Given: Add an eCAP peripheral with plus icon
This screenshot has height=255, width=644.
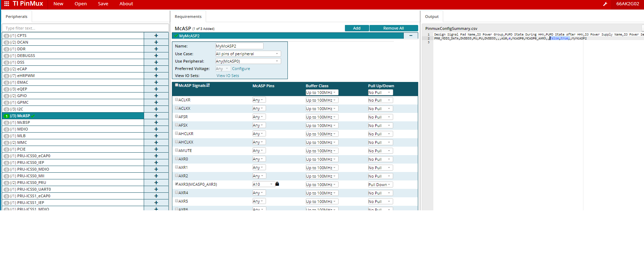Looking at the screenshot, I should 156,69.
